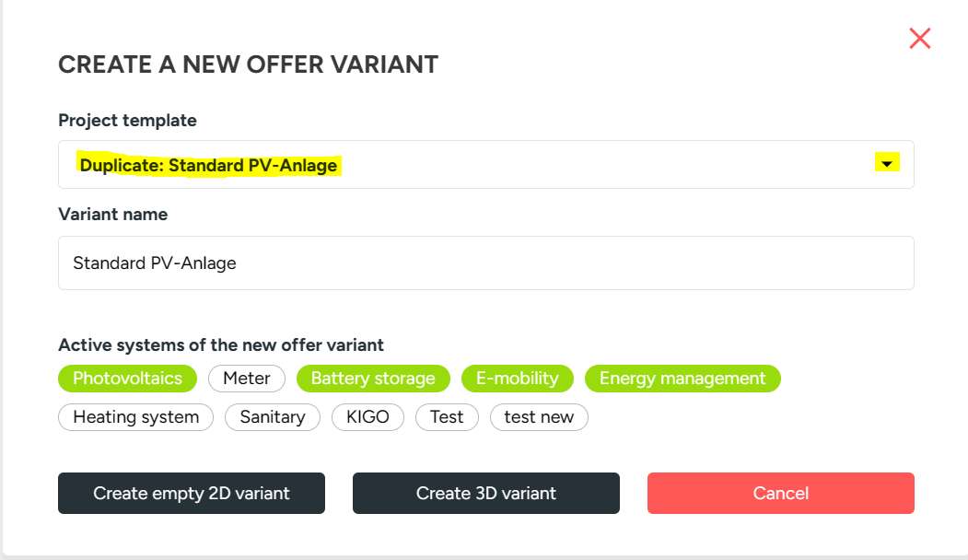Click the Project template dropdown arrow
968x560 pixels.
(886, 164)
